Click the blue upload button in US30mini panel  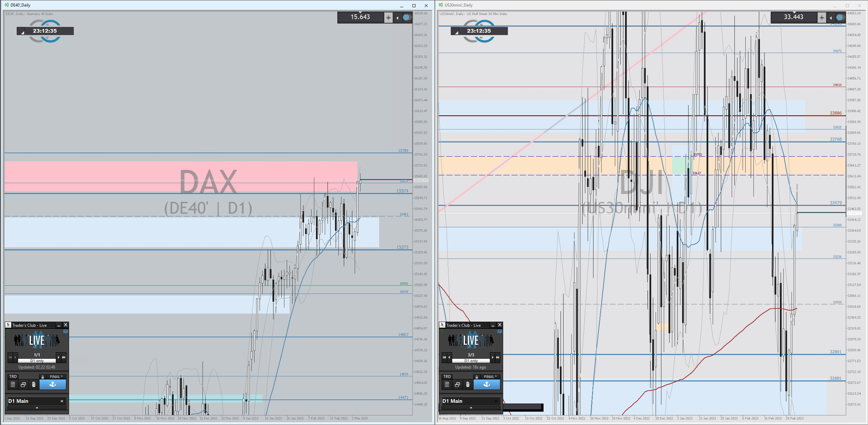(486, 384)
